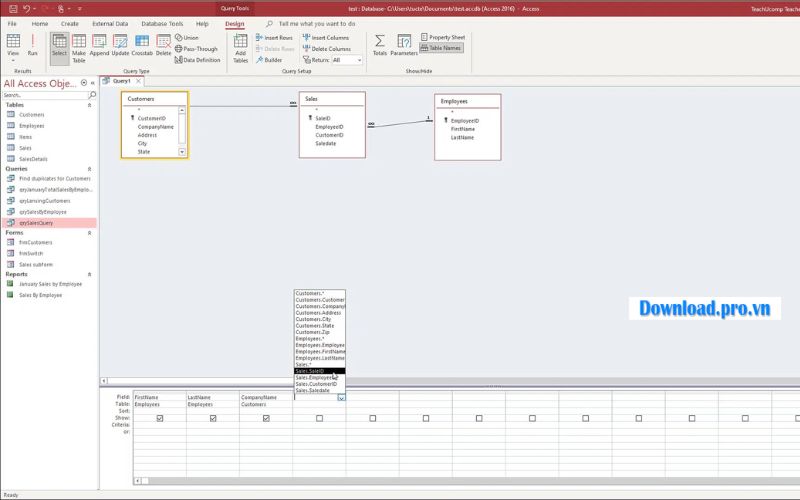
Task: Open the Add Tables dialog
Action: [x=240, y=46]
